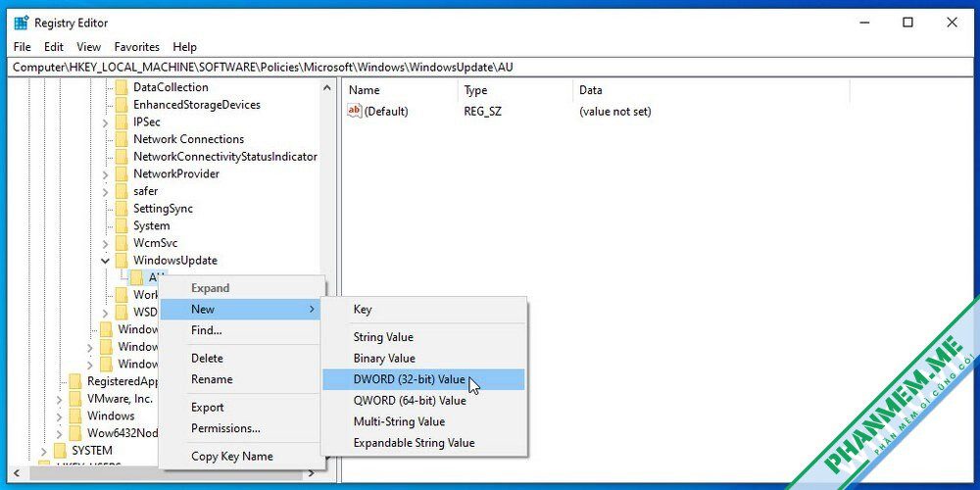Click the Registry Editor app icon in title bar
Image resolution: width=980 pixels, height=490 pixels.
[x=22, y=24]
